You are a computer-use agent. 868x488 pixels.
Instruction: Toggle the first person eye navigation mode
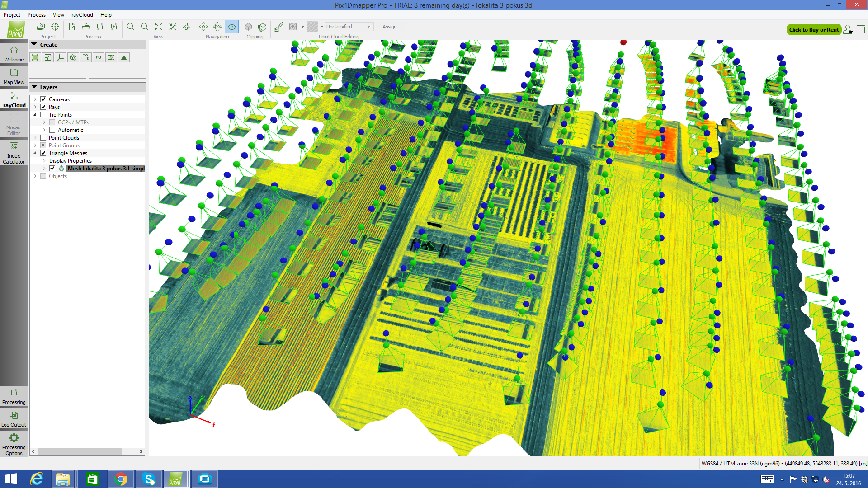[231, 27]
